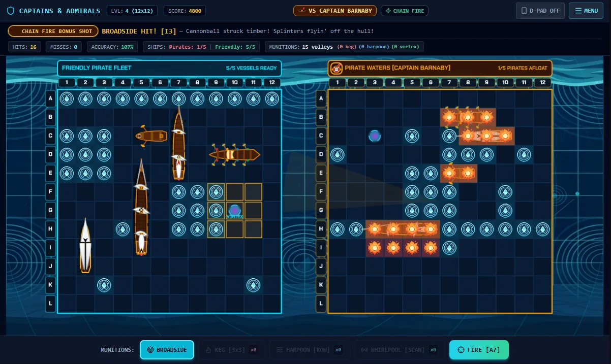Click the hit explosion at Pirate Waters I3
611x364 pixels.
tap(375, 248)
